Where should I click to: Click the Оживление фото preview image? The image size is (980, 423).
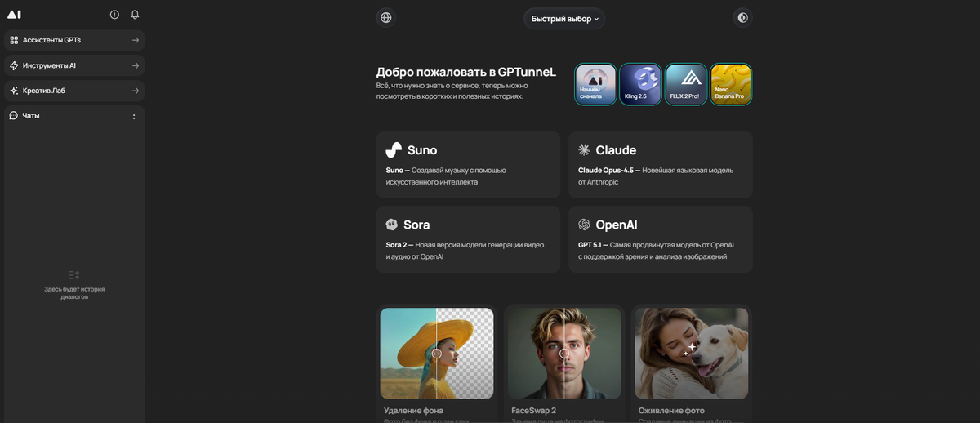pyautogui.click(x=692, y=353)
